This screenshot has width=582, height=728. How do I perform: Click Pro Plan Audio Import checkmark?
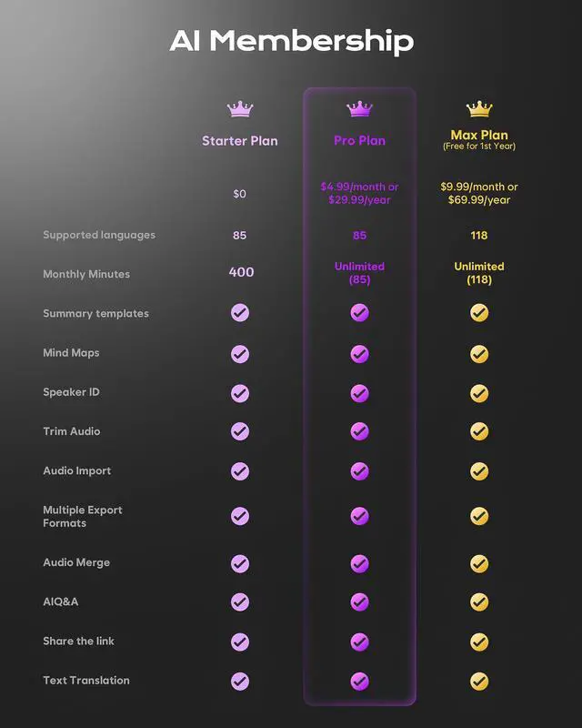[359, 471]
